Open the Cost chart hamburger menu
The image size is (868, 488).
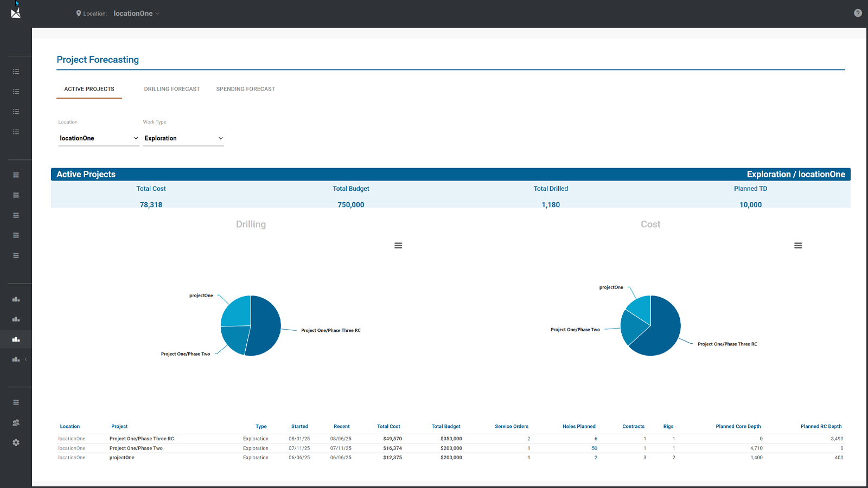coord(798,246)
